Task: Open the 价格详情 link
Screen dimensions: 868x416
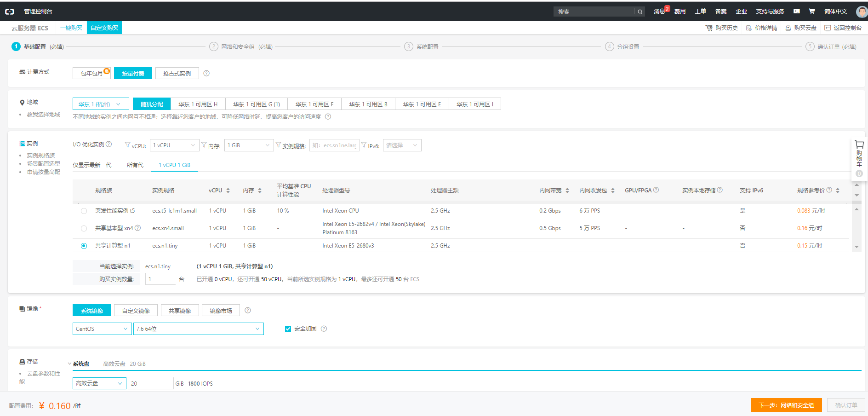Action: click(x=761, y=28)
